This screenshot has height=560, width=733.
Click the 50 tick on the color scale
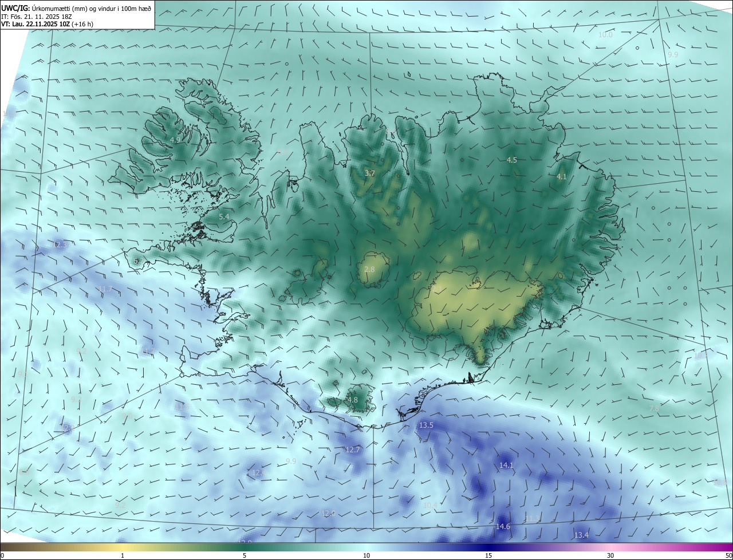[728, 556]
